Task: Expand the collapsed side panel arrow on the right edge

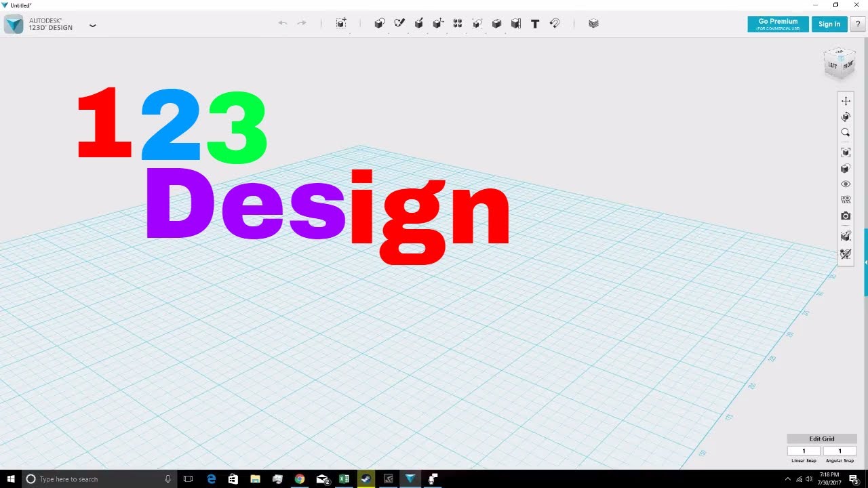Action: 866,262
